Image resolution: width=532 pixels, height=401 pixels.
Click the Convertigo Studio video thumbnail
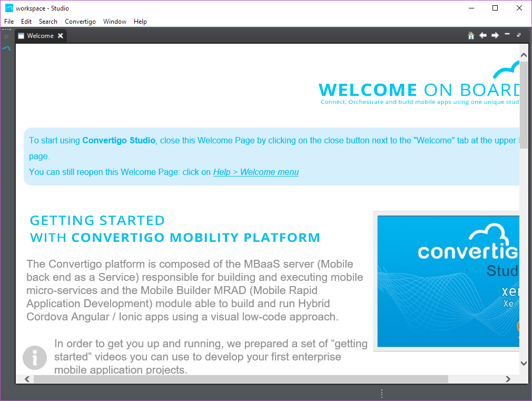[448, 281]
